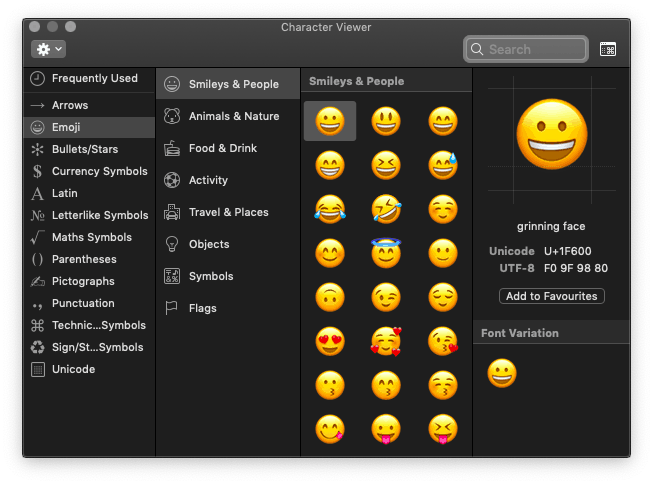
Task: Select the Latin category
Action: pos(89,193)
